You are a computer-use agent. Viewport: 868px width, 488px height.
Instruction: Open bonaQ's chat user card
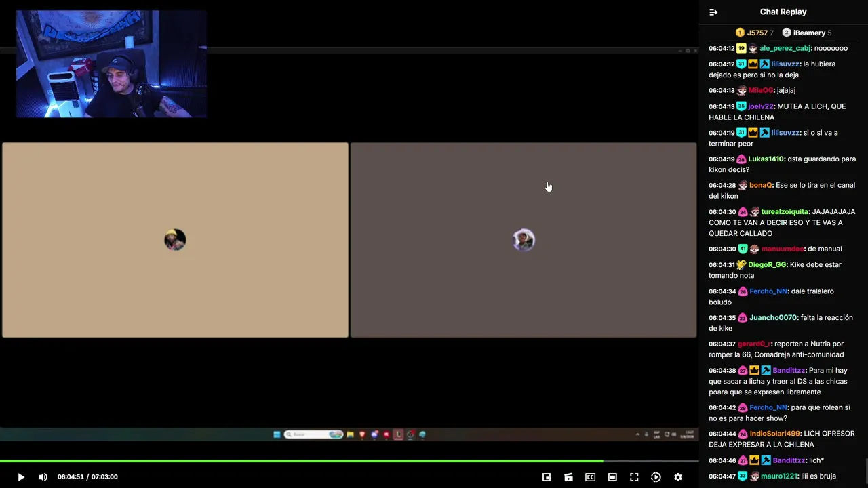(760, 185)
